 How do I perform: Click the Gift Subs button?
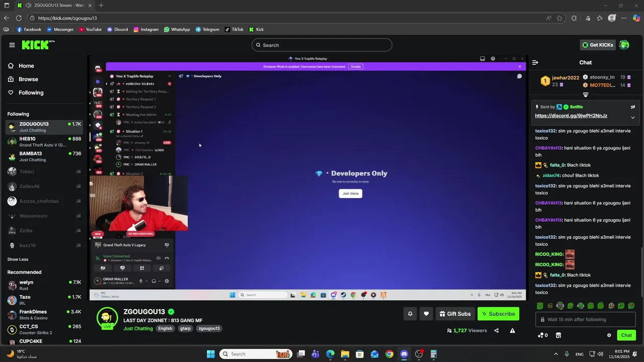(x=455, y=314)
